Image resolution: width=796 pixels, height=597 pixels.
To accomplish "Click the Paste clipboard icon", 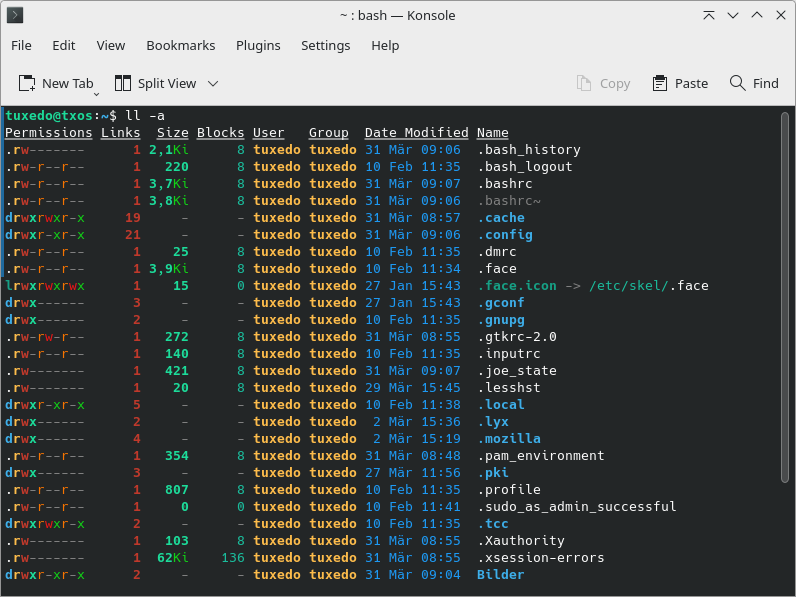I will tap(659, 83).
